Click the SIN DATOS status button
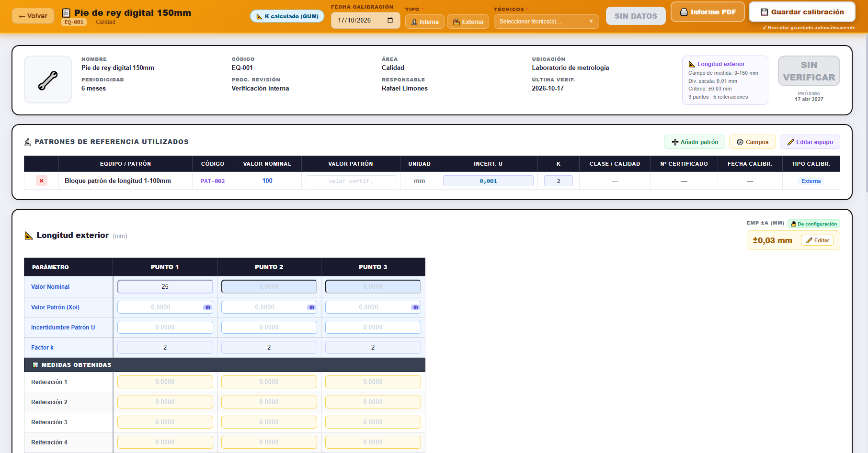Viewport: 868px width, 453px height. coord(636,16)
